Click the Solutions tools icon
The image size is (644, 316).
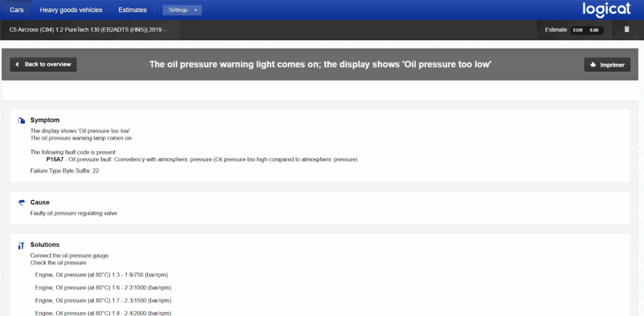21,245
